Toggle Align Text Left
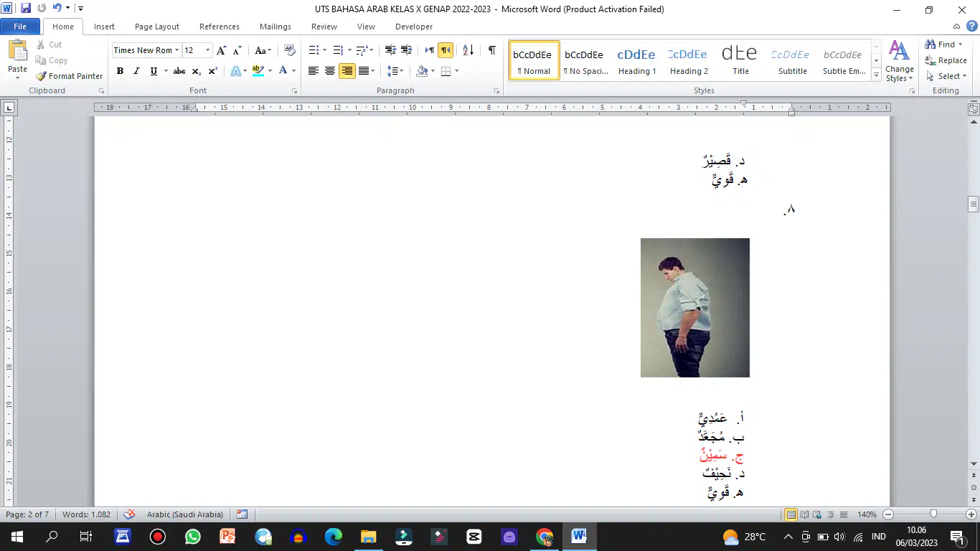The height and width of the screenshot is (551, 980). tap(314, 71)
